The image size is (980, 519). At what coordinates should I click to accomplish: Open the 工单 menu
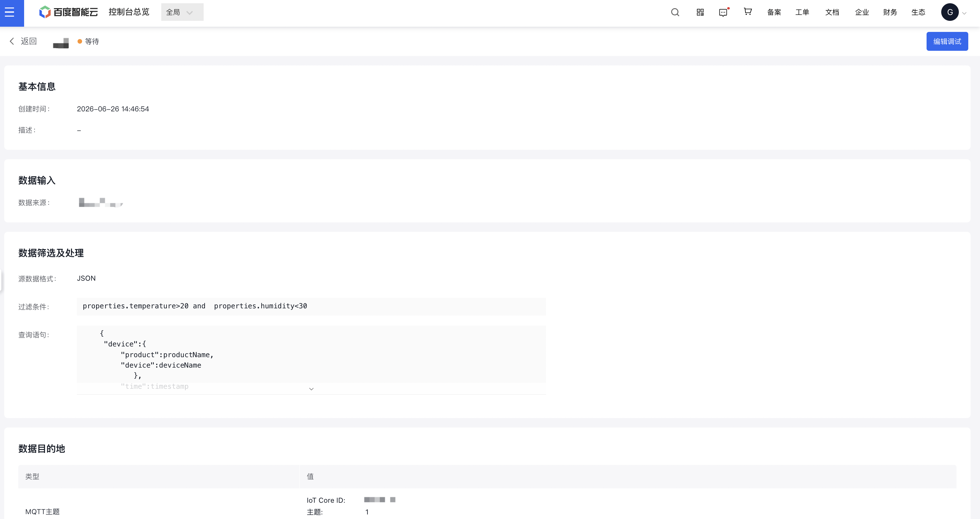(802, 12)
